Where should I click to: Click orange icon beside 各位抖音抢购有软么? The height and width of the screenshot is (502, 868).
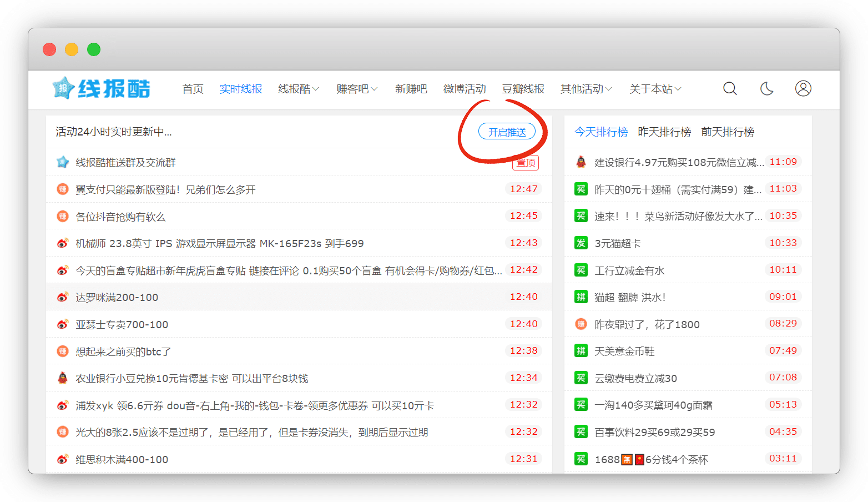pyautogui.click(x=63, y=217)
